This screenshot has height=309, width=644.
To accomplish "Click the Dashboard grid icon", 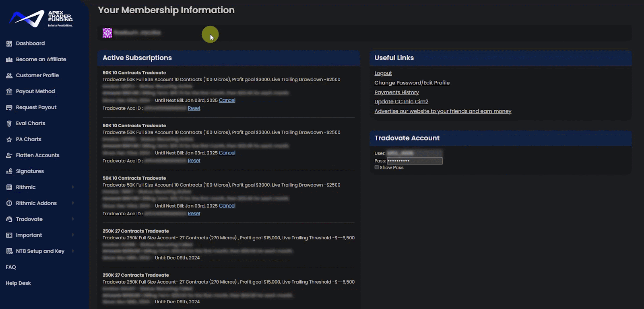I will [9, 43].
